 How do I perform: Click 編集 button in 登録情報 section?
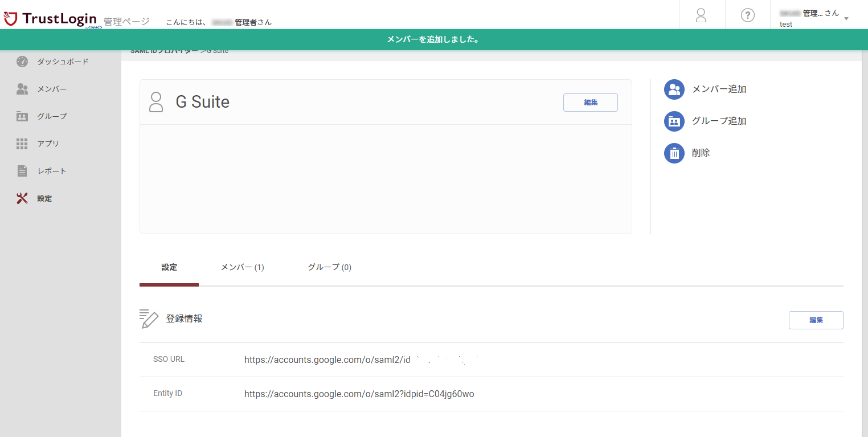pos(816,320)
